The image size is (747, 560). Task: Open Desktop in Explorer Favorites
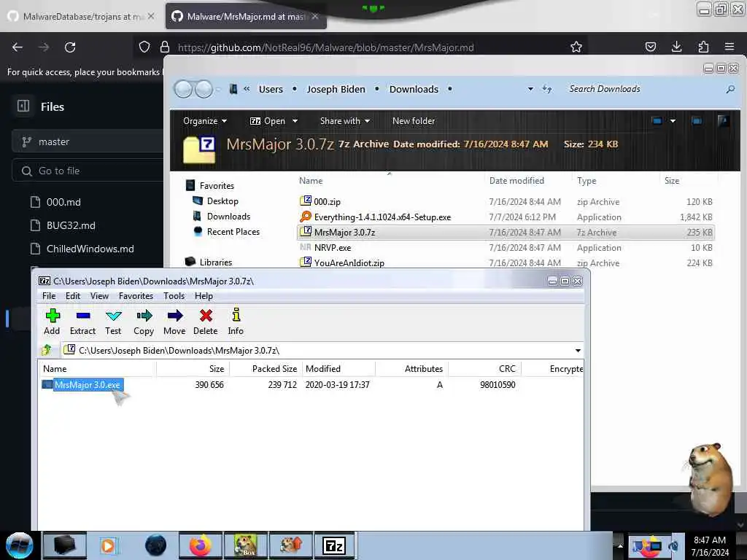pos(222,201)
